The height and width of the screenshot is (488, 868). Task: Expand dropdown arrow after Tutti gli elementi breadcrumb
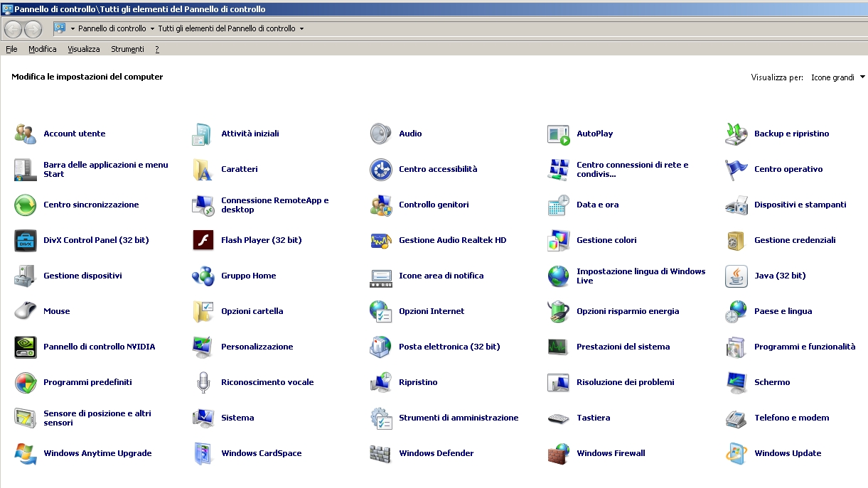pyautogui.click(x=301, y=29)
